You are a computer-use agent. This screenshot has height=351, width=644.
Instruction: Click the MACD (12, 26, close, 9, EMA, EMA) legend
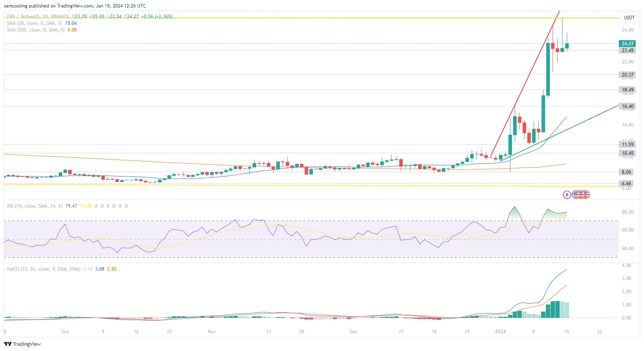click(43, 269)
